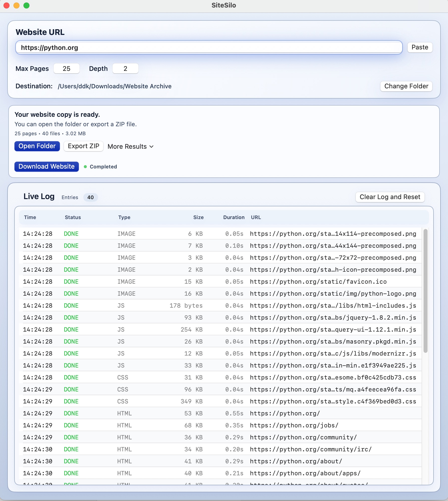
Task: Click the 72x72-precomposed.png log row
Action: pos(220,258)
